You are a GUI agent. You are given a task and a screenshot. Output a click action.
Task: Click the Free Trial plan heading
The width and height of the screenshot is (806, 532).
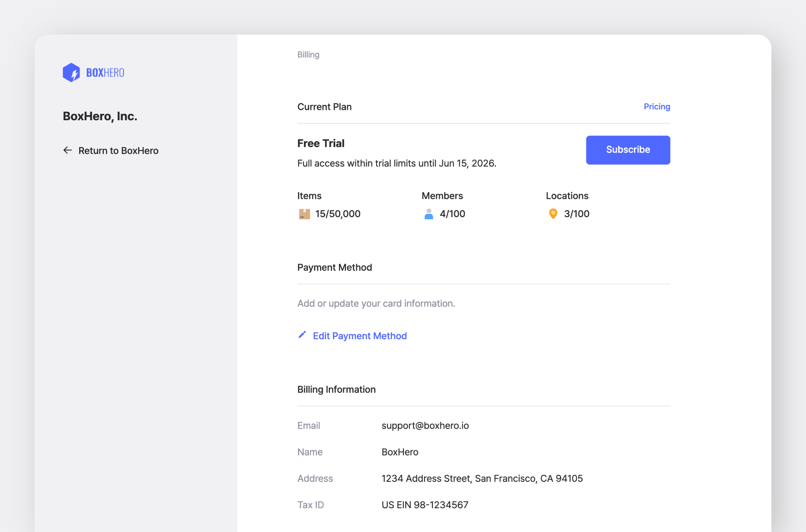click(x=321, y=144)
